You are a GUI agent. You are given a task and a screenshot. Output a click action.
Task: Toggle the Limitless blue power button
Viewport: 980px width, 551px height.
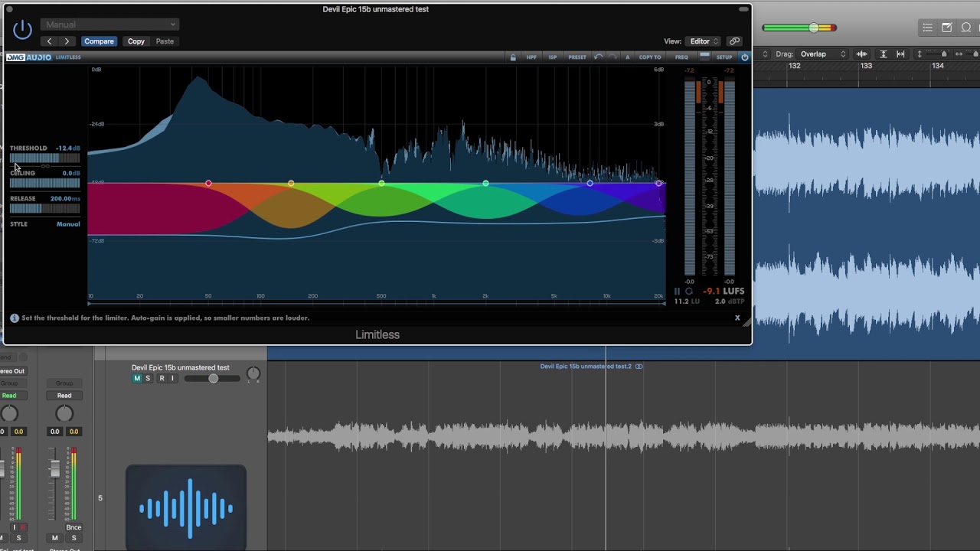coord(744,57)
